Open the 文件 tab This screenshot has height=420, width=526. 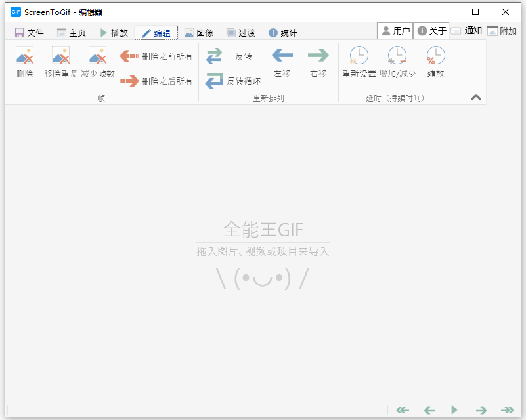click(30, 33)
